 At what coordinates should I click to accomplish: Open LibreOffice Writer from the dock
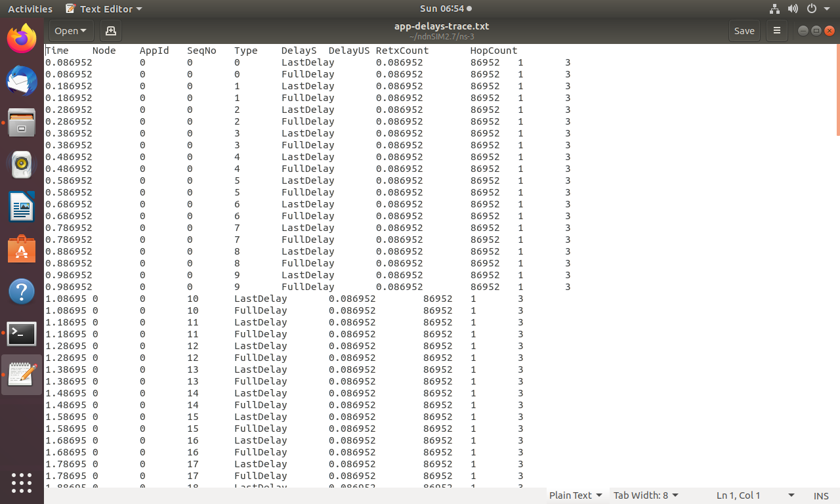[22, 206]
